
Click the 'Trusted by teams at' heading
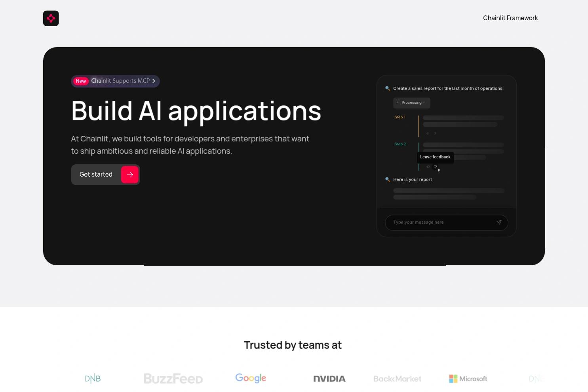point(293,345)
